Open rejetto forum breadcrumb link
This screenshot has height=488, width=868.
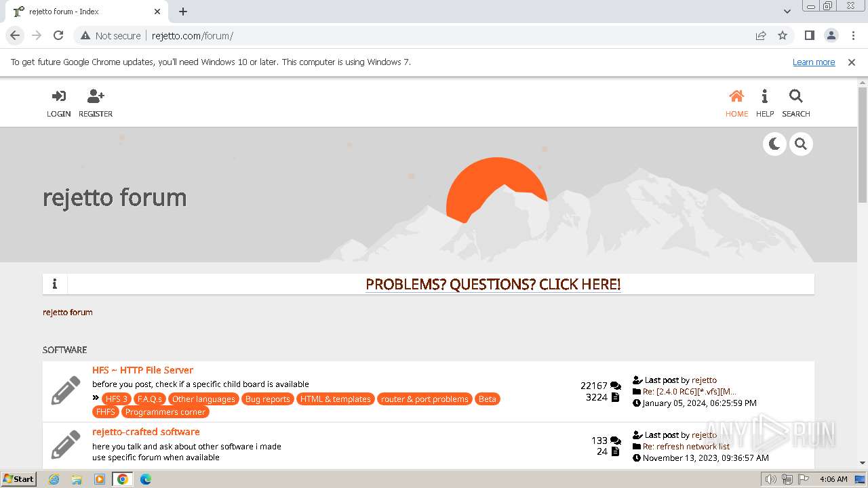coord(68,312)
